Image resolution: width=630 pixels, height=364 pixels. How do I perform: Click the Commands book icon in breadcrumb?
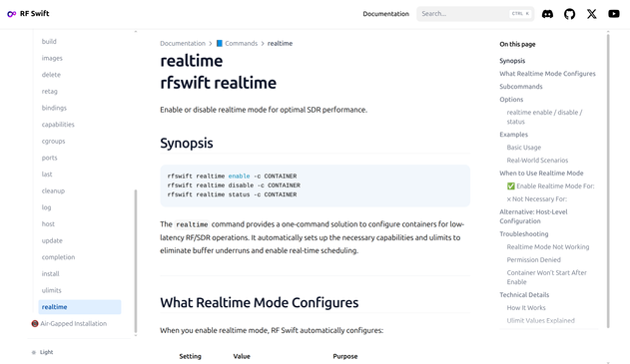(x=220, y=43)
